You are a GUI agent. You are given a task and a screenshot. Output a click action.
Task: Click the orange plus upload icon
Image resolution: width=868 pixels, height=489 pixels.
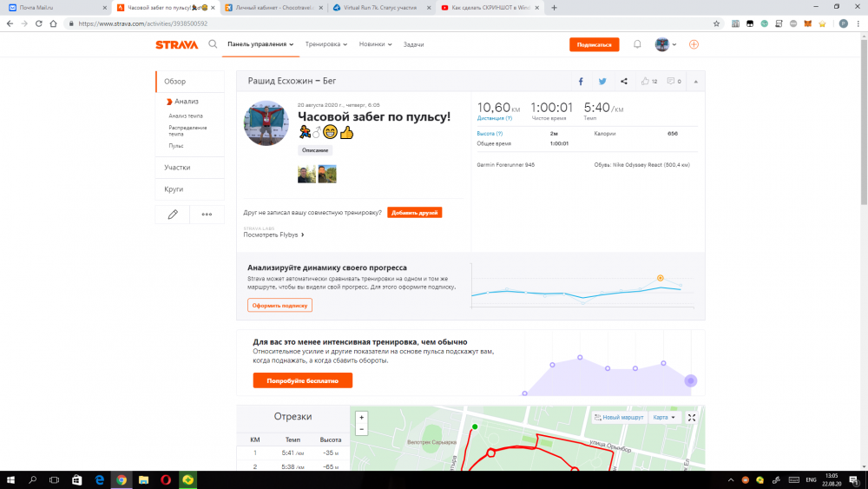click(694, 44)
